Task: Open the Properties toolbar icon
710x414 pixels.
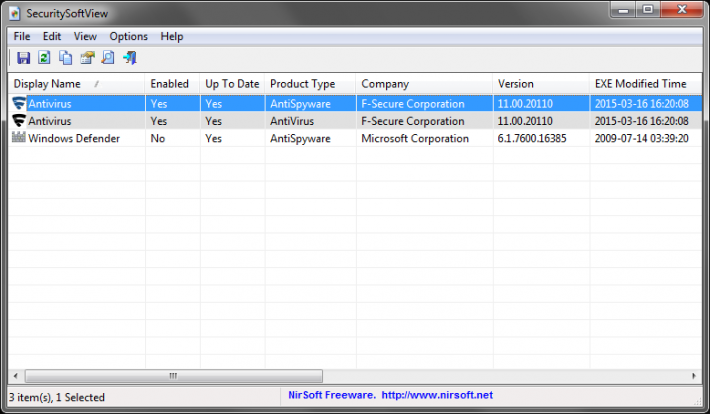Action: pos(87,58)
